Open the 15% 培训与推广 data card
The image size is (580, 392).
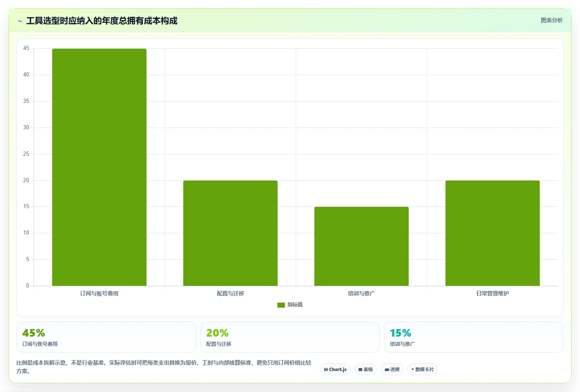(474, 337)
